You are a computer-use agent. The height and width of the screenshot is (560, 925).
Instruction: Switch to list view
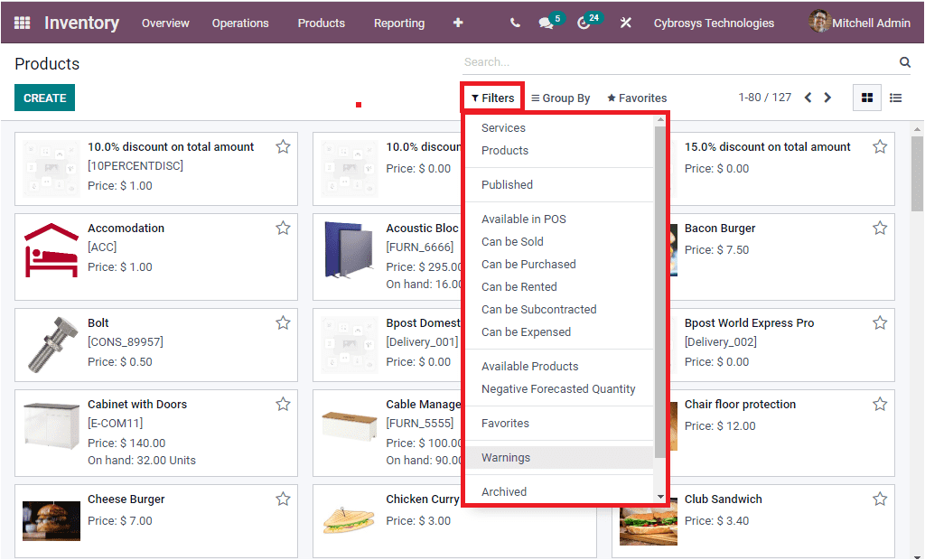[895, 97]
